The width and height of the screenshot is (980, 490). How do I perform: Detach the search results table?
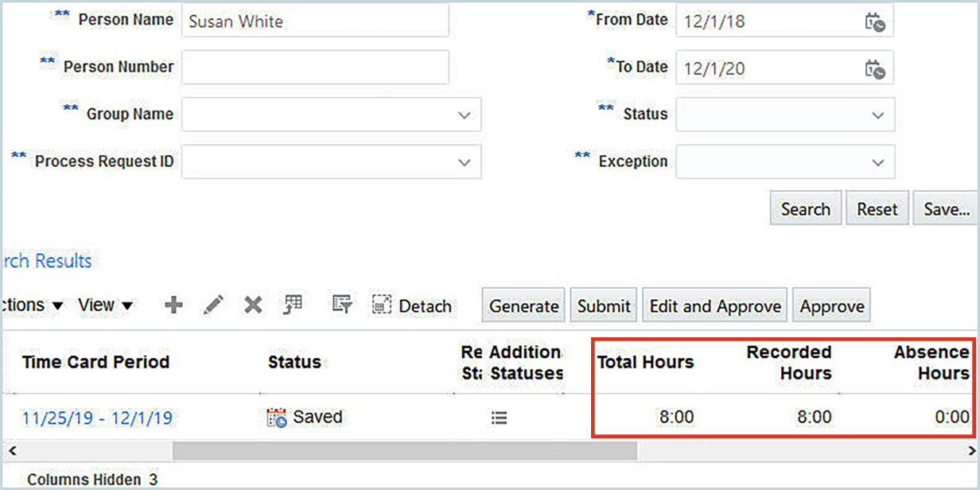click(411, 305)
